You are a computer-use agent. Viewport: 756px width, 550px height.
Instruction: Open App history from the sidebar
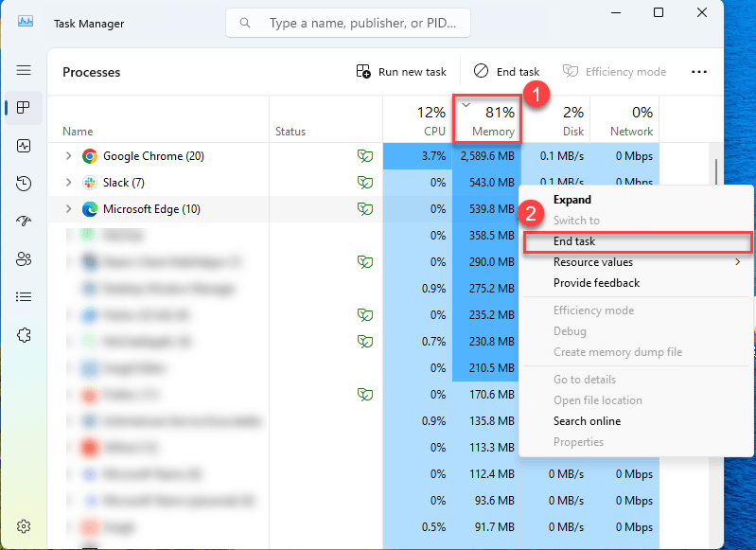pyautogui.click(x=24, y=184)
